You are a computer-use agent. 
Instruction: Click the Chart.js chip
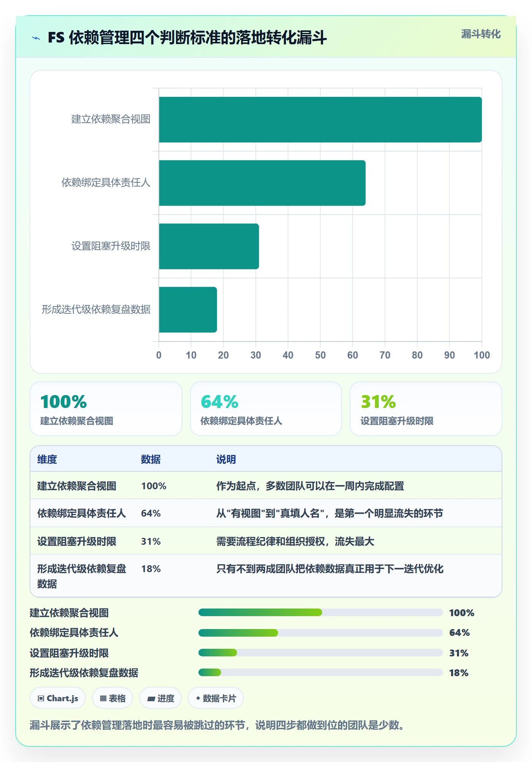pos(58,698)
